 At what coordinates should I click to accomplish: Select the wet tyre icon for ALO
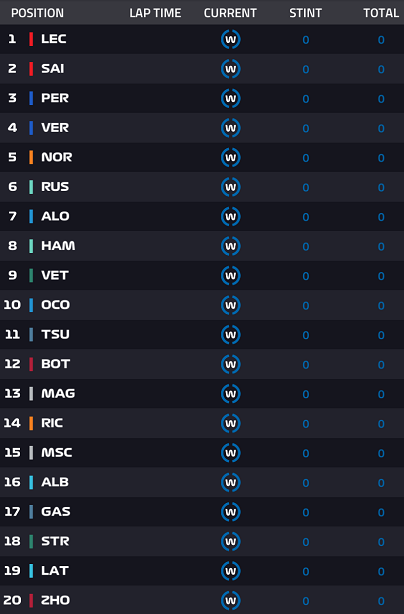click(x=231, y=217)
